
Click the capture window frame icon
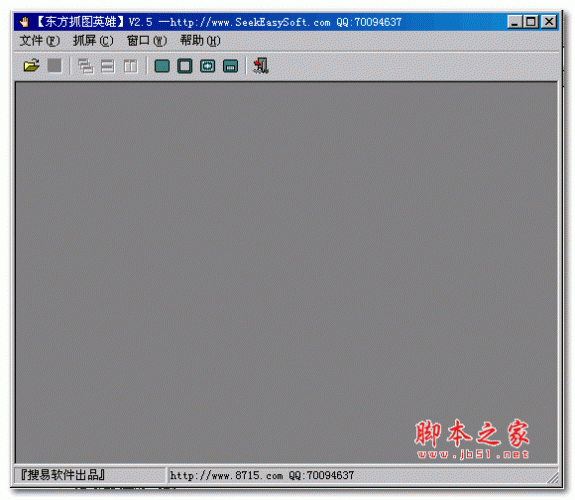(184, 66)
